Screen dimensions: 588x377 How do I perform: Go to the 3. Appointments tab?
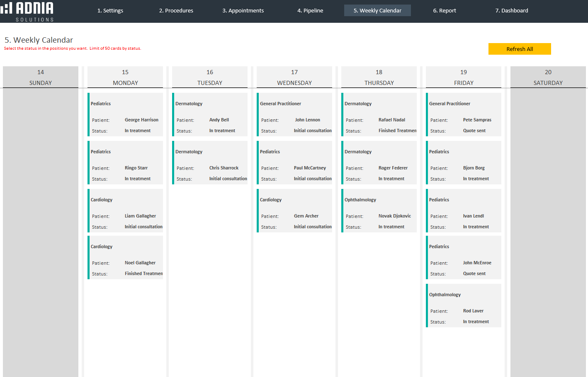pos(243,10)
